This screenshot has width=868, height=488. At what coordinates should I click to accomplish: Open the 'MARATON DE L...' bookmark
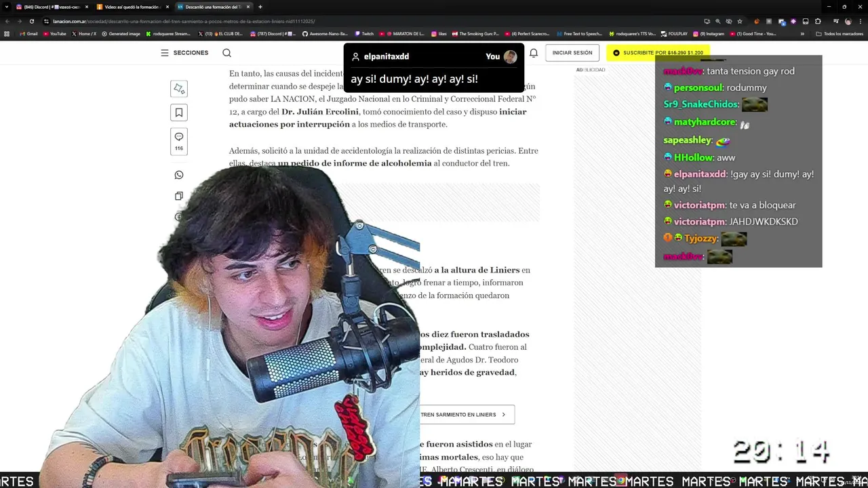pos(402,33)
